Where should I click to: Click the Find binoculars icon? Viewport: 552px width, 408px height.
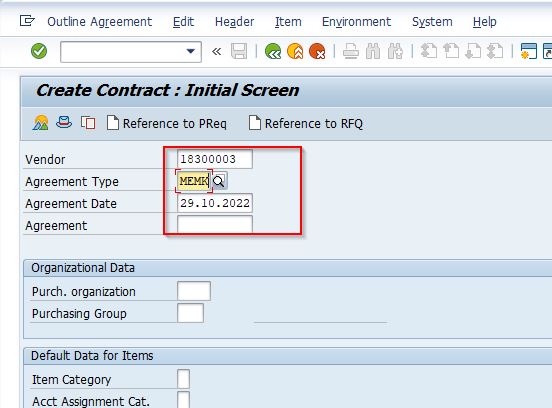point(373,51)
